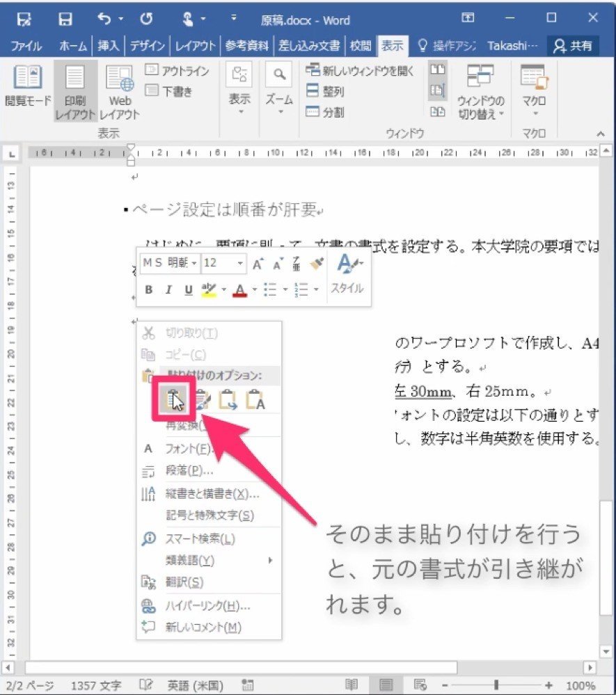Click the view side by side icon
This screenshot has height=695, width=616.
click(x=438, y=70)
